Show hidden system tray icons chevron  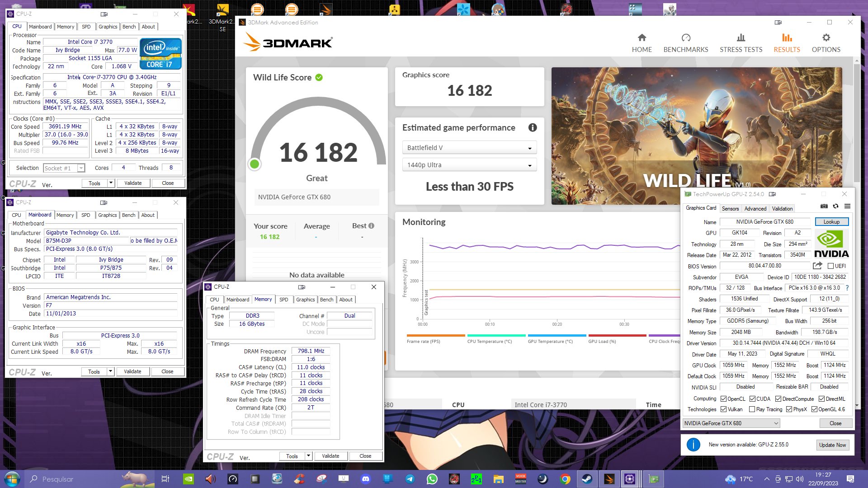point(767,479)
